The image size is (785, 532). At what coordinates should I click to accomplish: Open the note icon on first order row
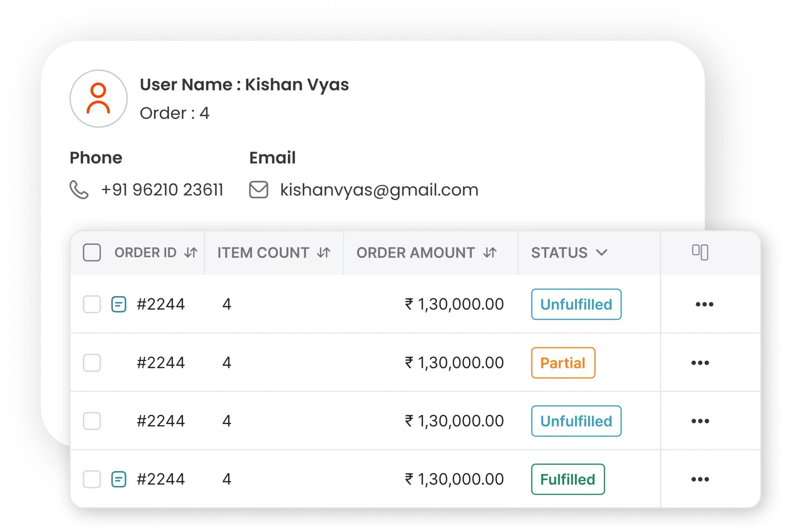click(119, 304)
